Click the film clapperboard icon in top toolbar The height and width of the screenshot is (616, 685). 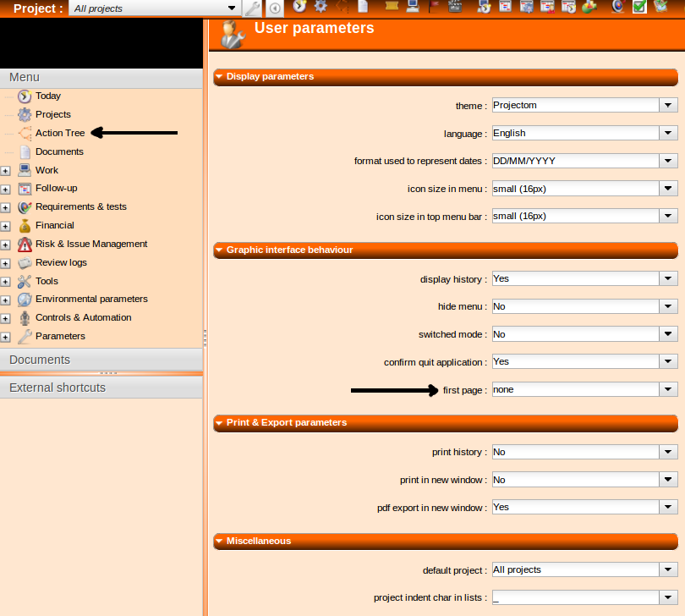455,7
